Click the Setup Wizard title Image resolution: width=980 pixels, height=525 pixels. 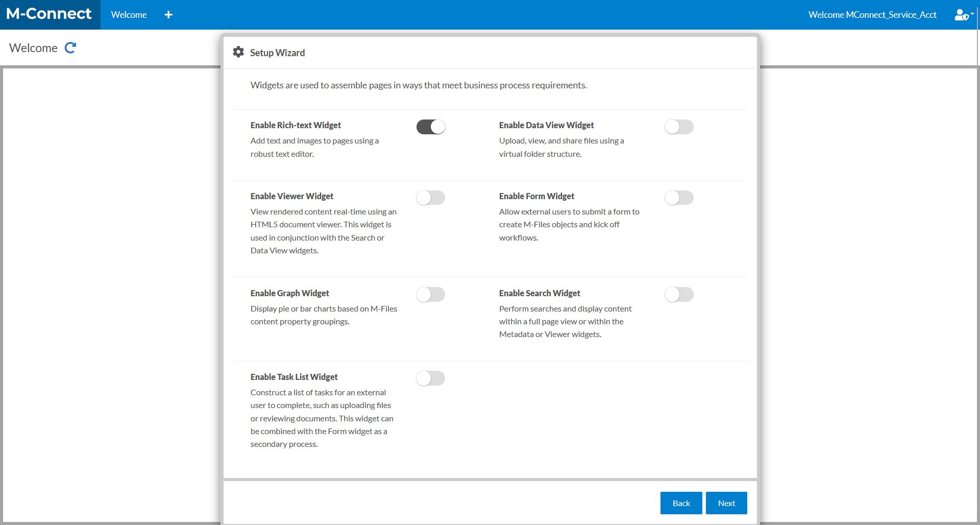coord(277,53)
